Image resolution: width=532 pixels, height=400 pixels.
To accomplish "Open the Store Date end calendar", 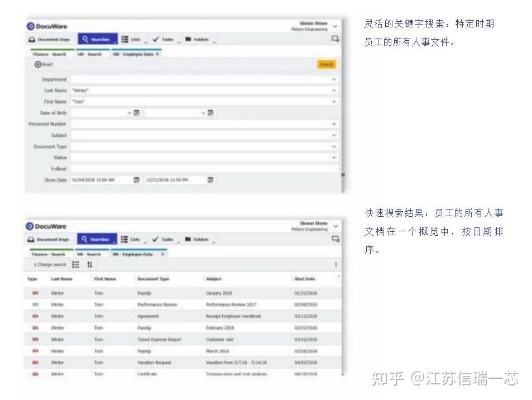I will pos(210,180).
